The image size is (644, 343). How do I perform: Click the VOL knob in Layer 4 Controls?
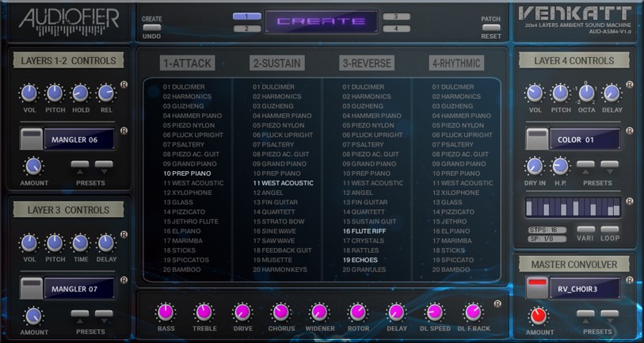coord(535,93)
